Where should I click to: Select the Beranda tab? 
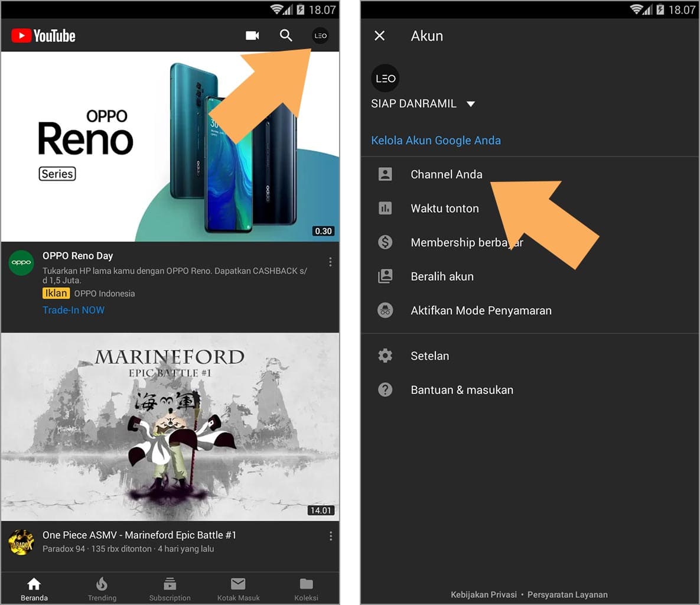34,589
